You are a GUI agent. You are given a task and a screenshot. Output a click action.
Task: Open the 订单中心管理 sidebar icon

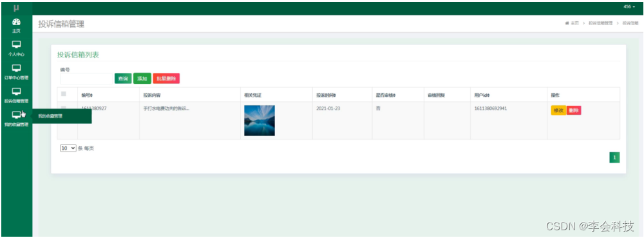pyautogui.click(x=17, y=68)
